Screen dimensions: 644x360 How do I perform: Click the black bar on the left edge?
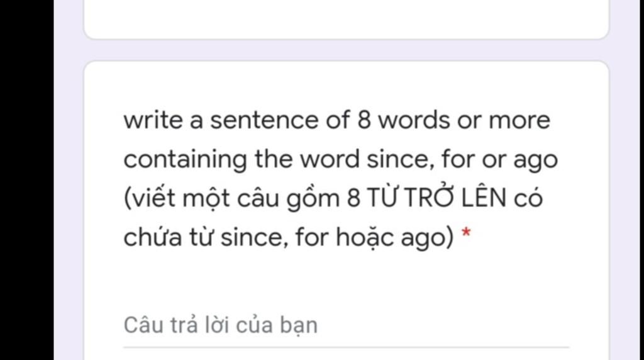26,180
